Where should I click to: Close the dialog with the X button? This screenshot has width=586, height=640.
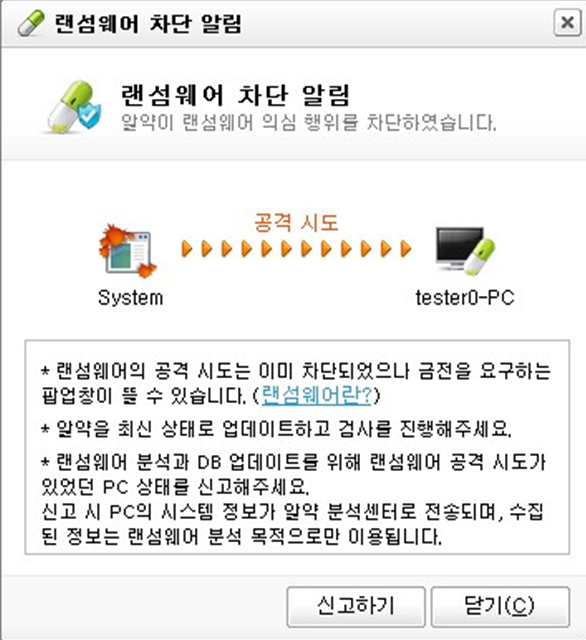(567, 22)
